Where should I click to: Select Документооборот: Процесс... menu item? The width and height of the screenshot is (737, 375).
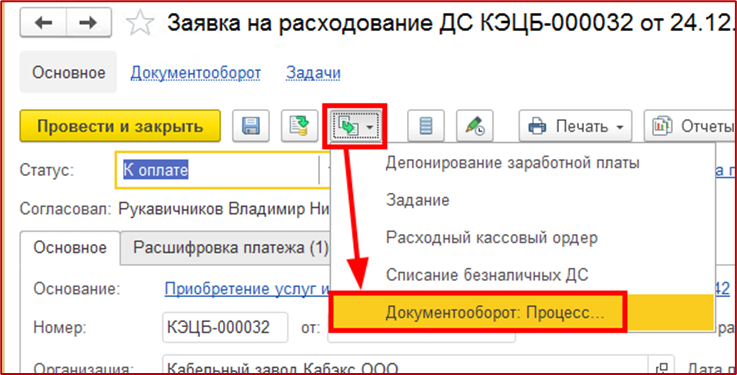pyautogui.click(x=522, y=312)
